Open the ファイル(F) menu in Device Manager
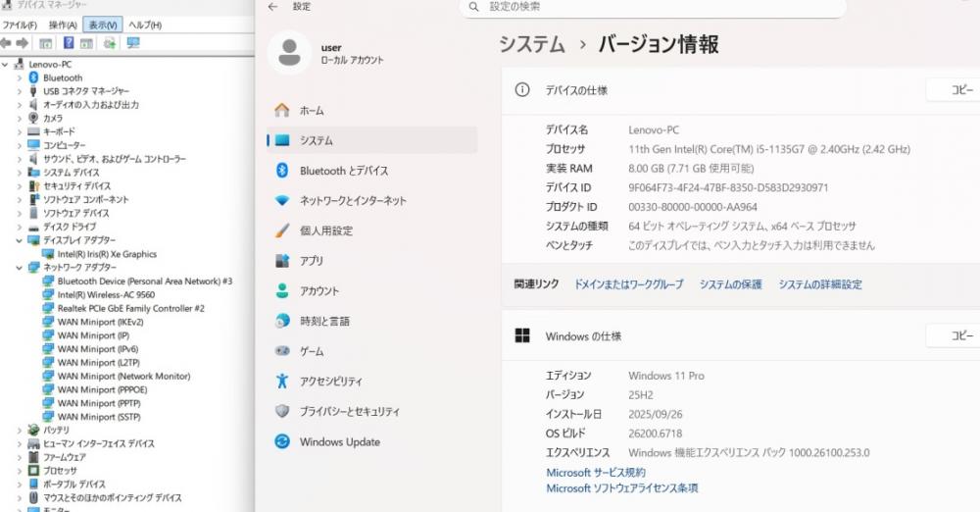The height and width of the screenshot is (512, 980). (20, 26)
